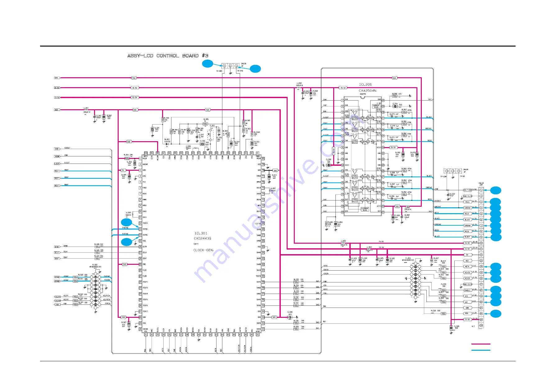Select the SCLK input port flag

(57, 253)
